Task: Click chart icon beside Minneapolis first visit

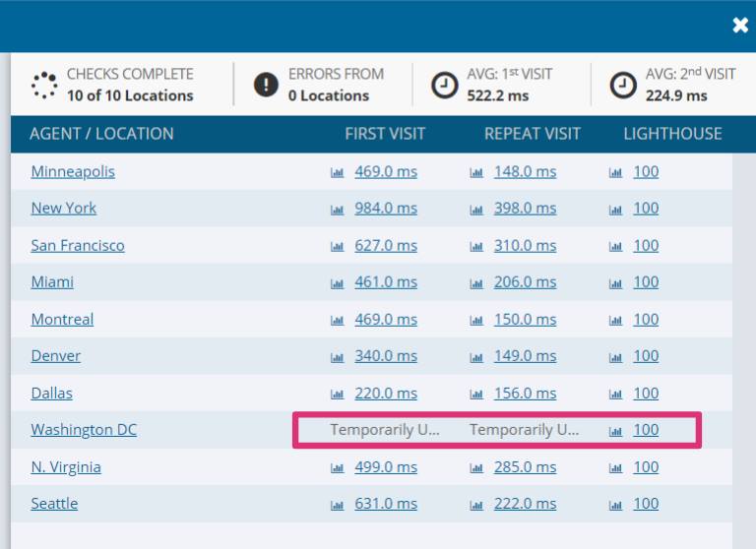Action: 338,172
